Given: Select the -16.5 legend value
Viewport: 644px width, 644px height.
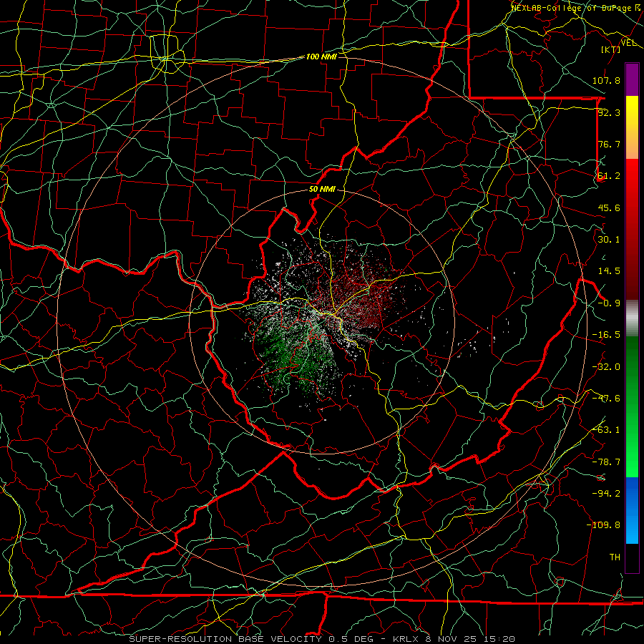Looking at the screenshot, I should 606,335.
